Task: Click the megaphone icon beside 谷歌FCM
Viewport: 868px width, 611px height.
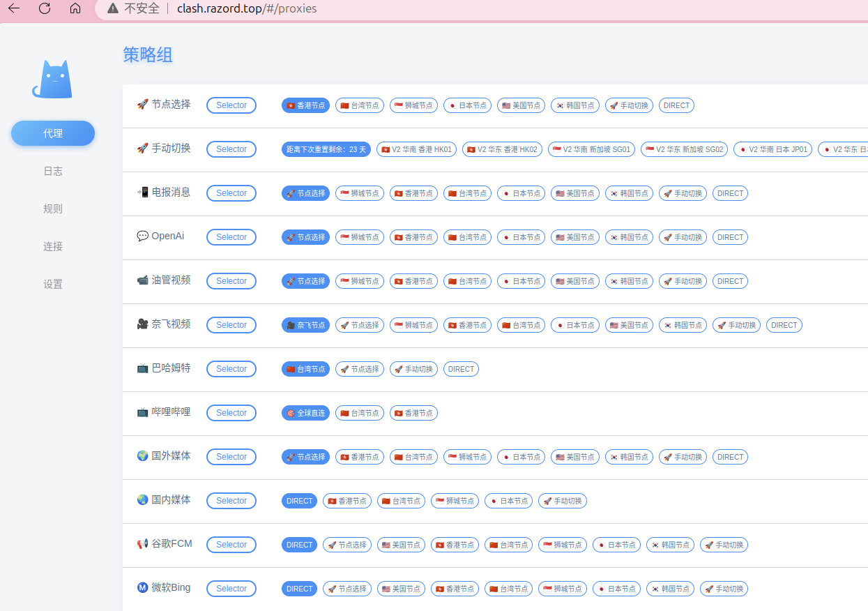Action: (142, 544)
